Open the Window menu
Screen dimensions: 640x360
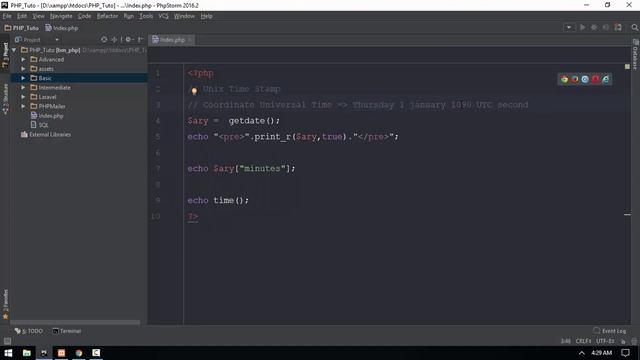point(184,16)
